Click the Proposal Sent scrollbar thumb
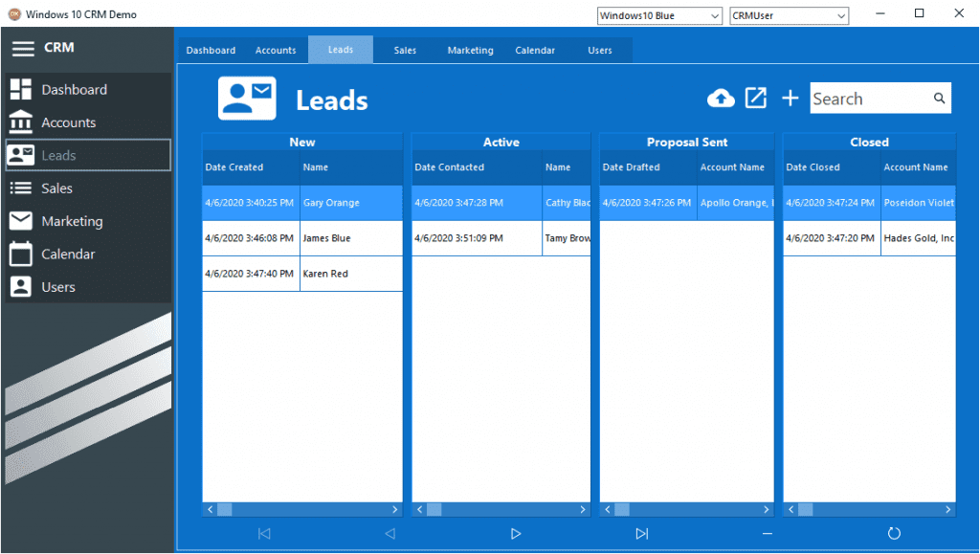 point(622,510)
